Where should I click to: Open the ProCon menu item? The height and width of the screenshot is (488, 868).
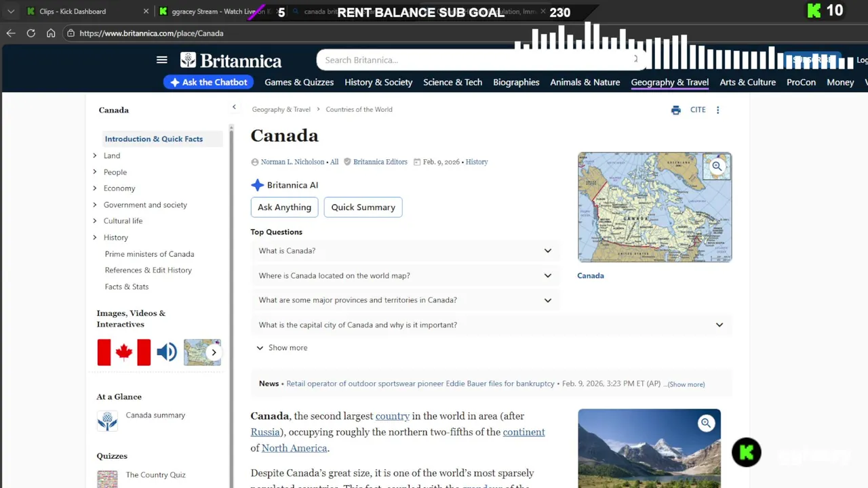801,82
